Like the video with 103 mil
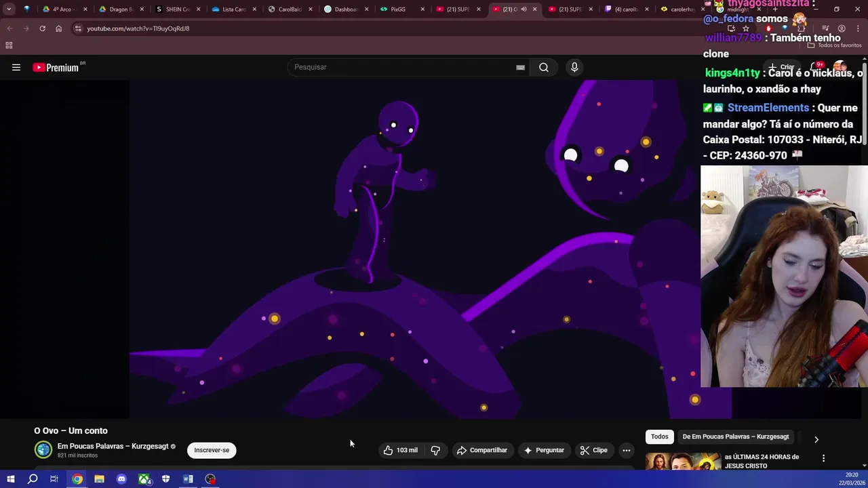Viewport: 868px width, 488px height. point(400,450)
